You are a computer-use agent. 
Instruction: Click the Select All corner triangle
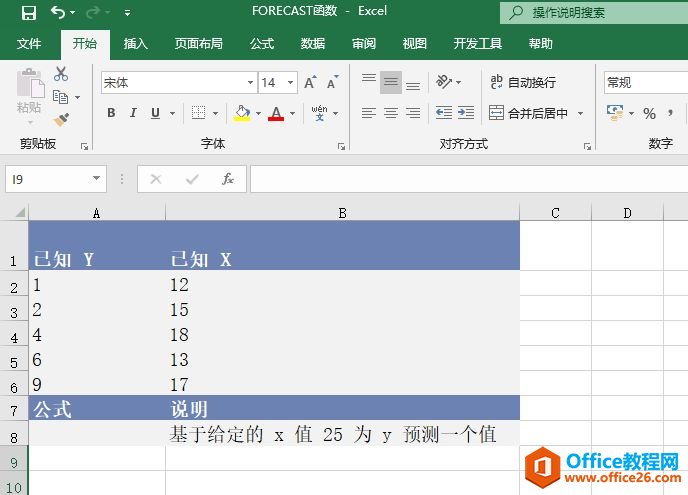(x=20, y=213)
